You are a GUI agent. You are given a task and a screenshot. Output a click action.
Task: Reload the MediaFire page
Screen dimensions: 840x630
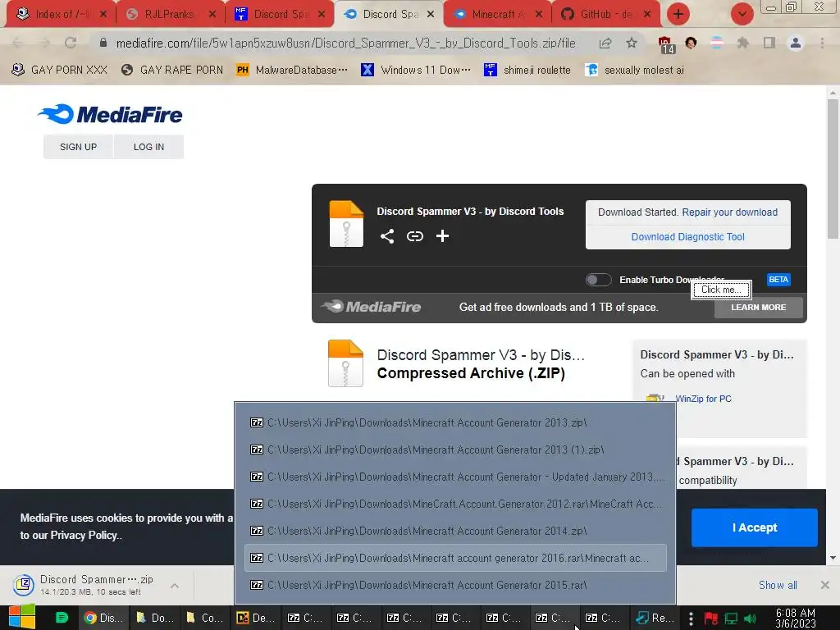(x=71, y=43)
